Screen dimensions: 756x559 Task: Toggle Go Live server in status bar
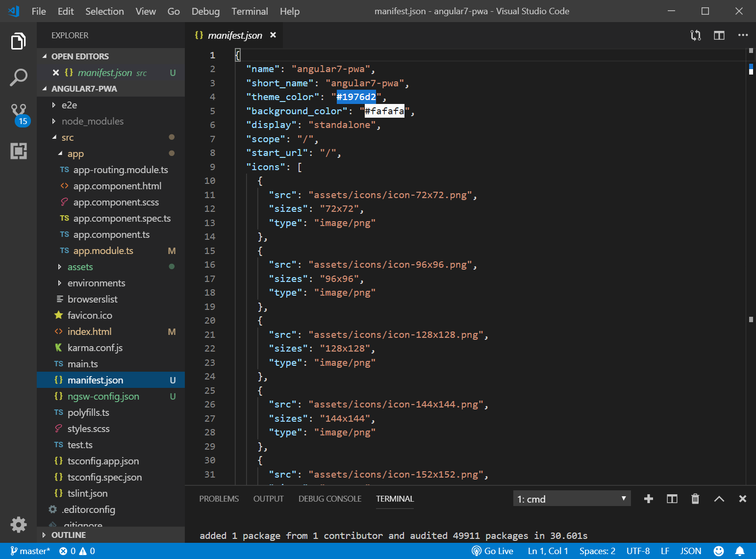pos(493,551)
